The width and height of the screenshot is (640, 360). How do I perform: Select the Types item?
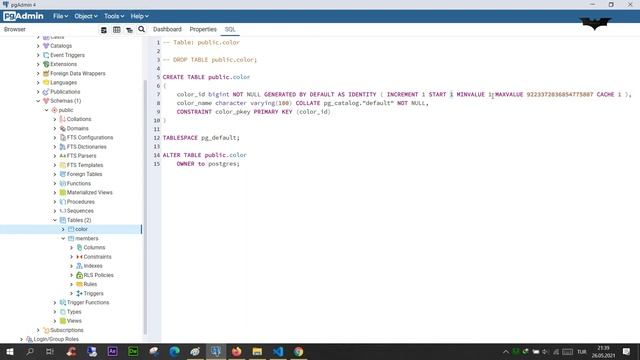coord(74,312)
